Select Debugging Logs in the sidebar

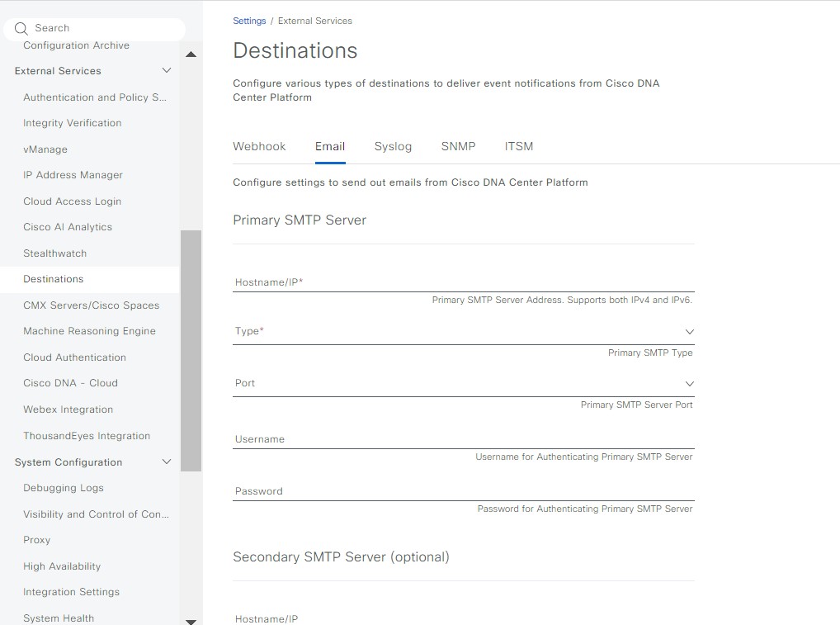click(x=64, y=488)
